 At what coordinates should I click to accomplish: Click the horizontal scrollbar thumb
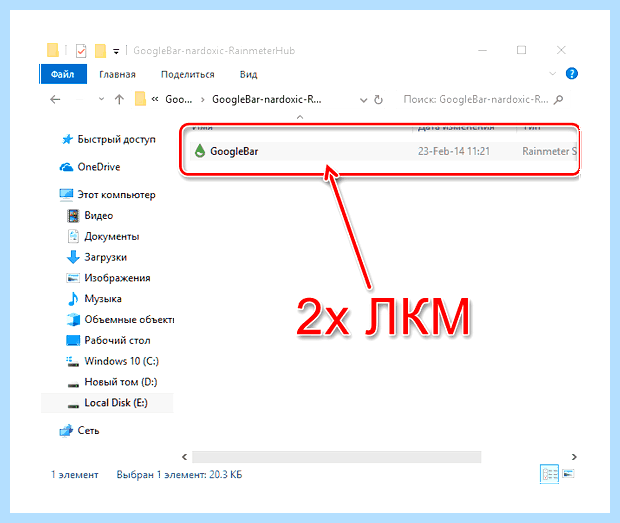tap(336, 457)
